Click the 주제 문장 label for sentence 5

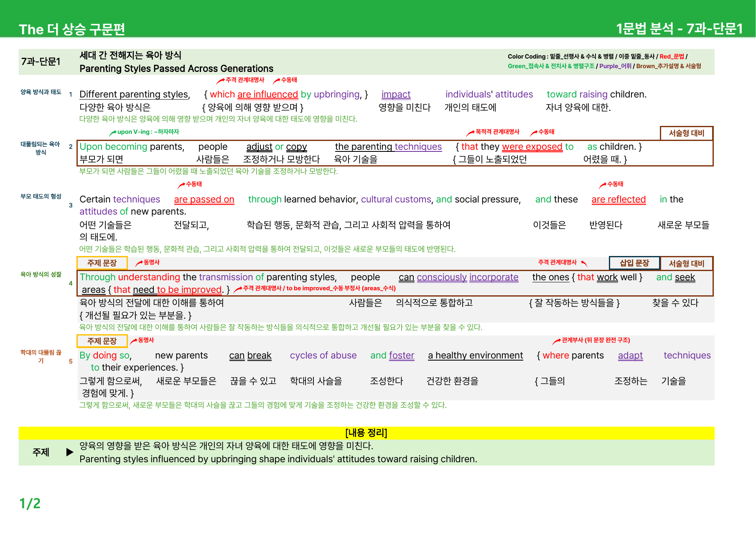coord(102,341)
